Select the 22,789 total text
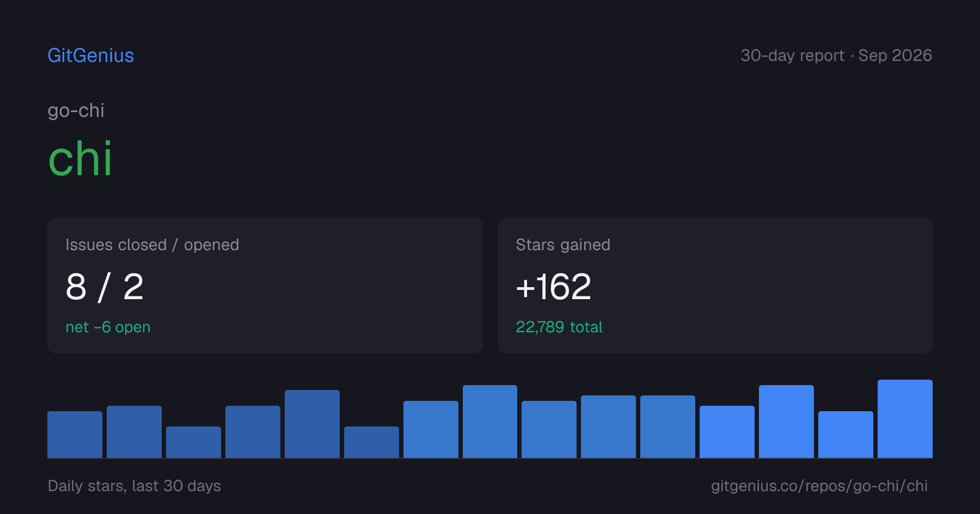 (559, 327)
